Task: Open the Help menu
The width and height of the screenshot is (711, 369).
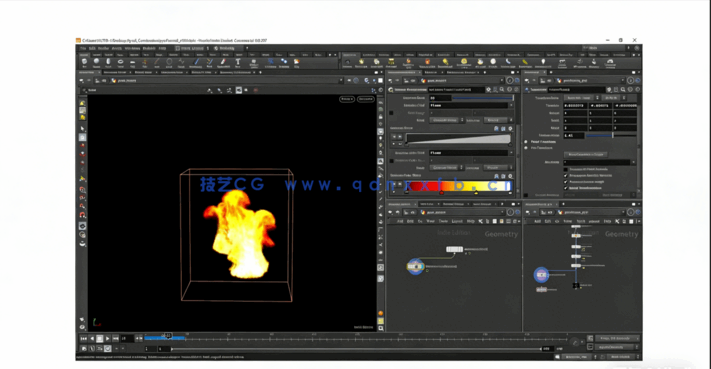Action: 162,48
